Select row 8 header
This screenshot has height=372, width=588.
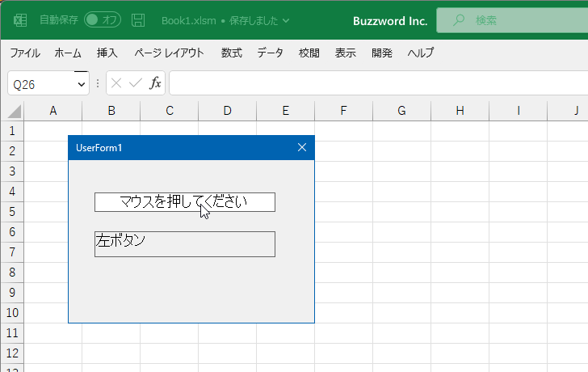[x=12, y=273]
